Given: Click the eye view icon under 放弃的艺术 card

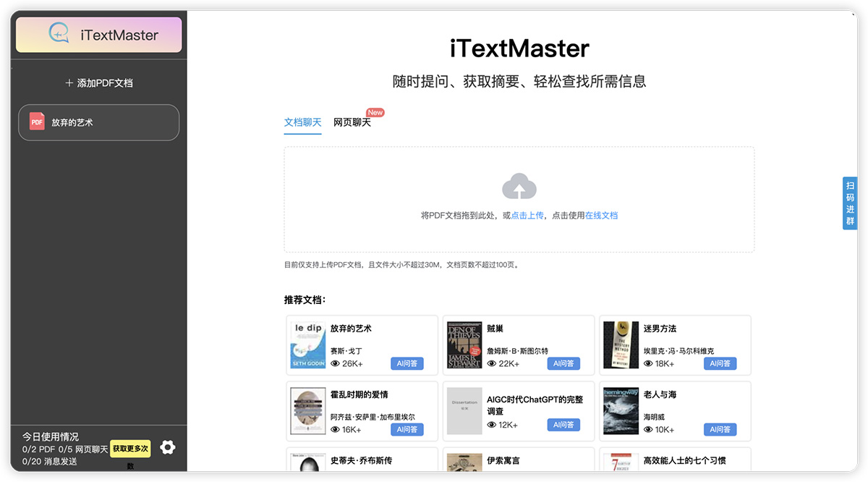Looking at the screenshot, I should pyautogui.click(x=337, y=363).
